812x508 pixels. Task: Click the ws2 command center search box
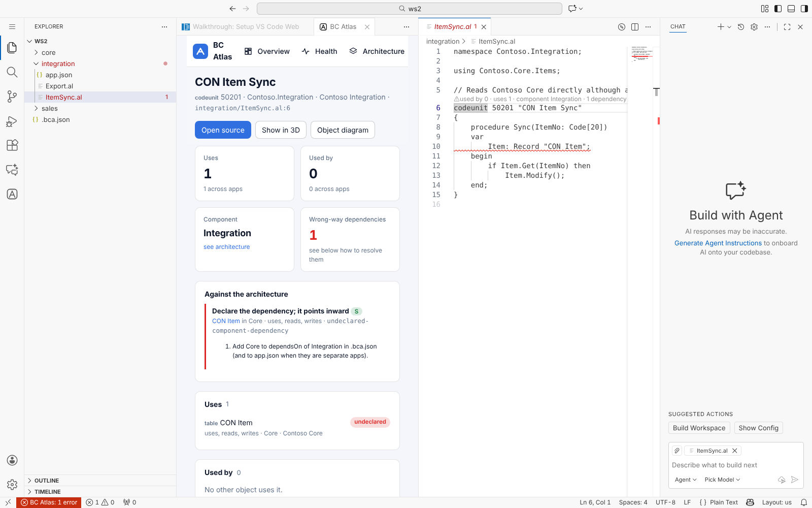tap(410, 9)
